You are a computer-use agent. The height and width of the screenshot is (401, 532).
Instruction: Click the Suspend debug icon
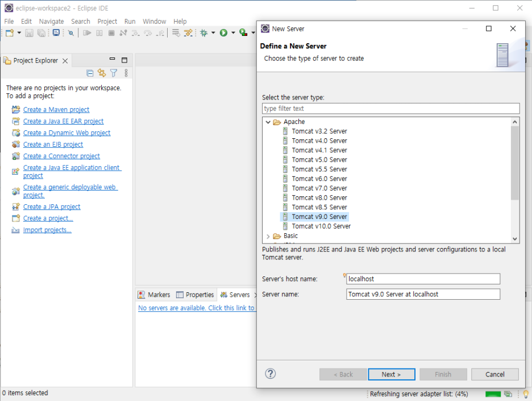point(99,33)
